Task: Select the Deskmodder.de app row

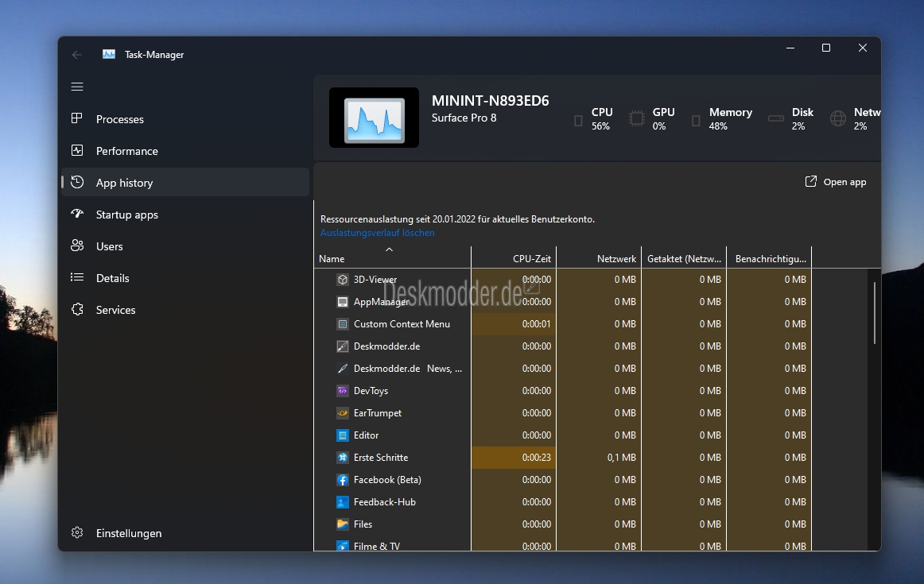Action: [x=562, y=346]
